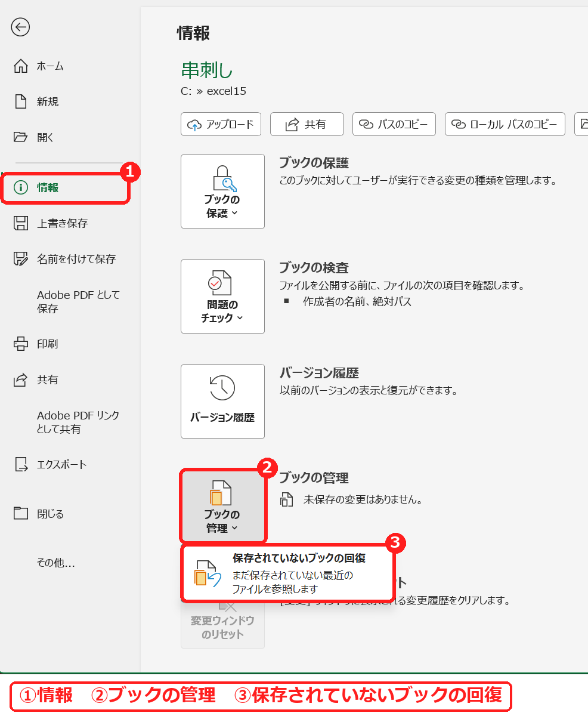Click the clock history icon
This screenshot has width=588, height=716.
pos(222,388)
